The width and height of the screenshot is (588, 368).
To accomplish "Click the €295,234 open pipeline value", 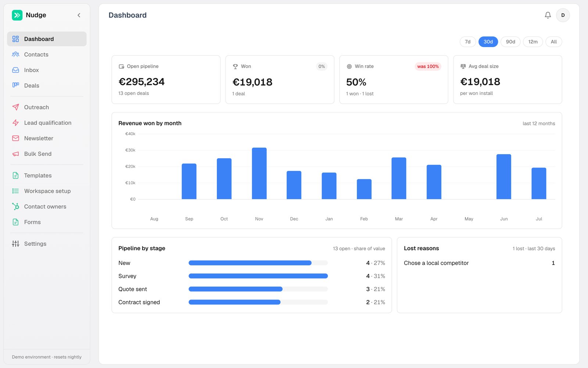I will [x=141, y=82].
